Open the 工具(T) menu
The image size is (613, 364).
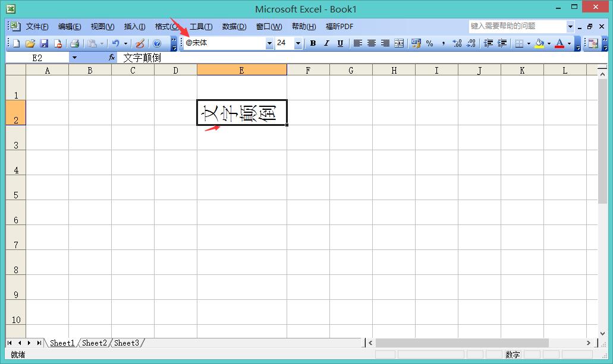click(201, 27)
